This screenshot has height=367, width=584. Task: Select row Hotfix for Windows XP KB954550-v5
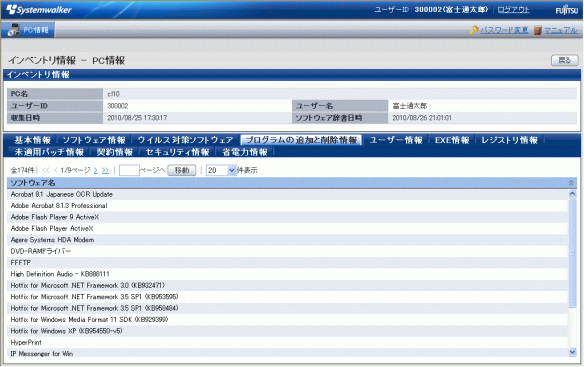pos(287,331)
